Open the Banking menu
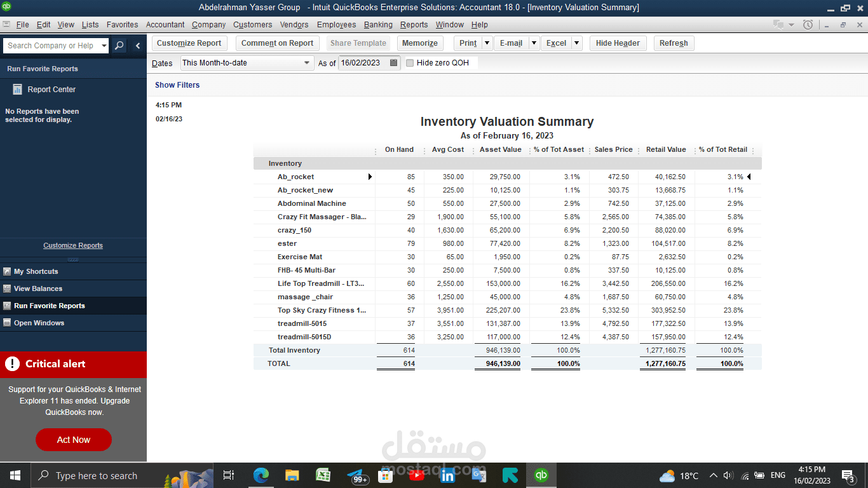 378,25
